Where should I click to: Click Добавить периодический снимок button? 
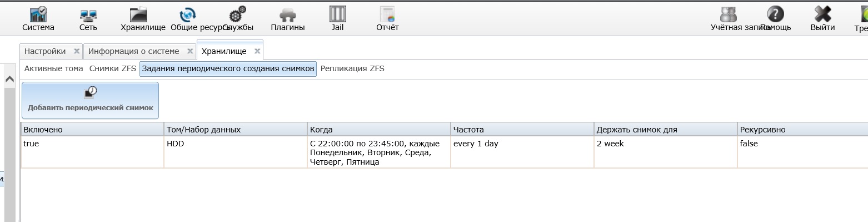point(90,101)
